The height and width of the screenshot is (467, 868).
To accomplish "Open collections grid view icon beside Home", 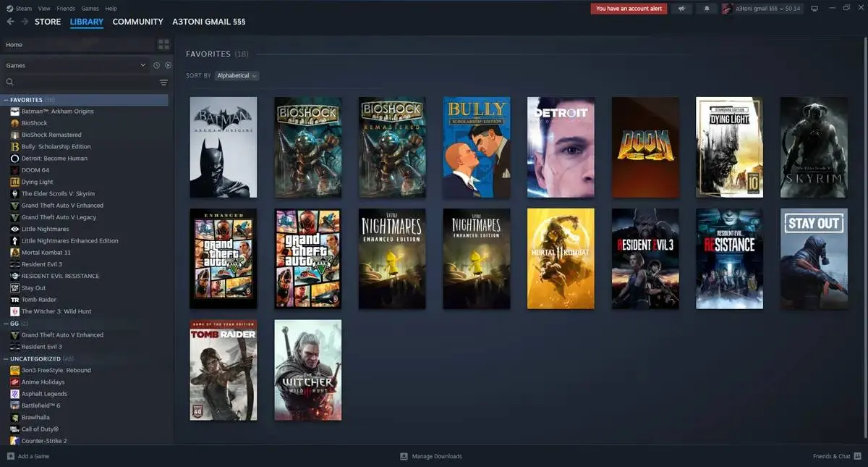I will click(x=163, y=45).
